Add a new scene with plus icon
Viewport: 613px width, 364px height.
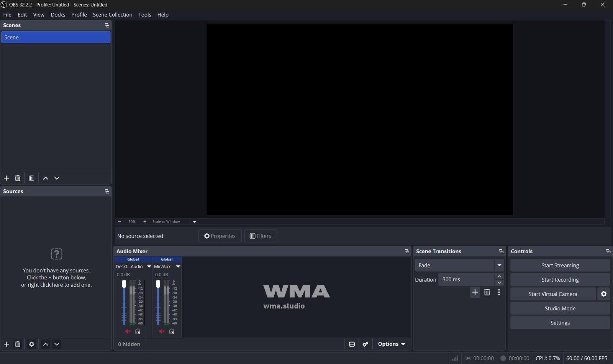pyautogui.click(x=6, y=178)
